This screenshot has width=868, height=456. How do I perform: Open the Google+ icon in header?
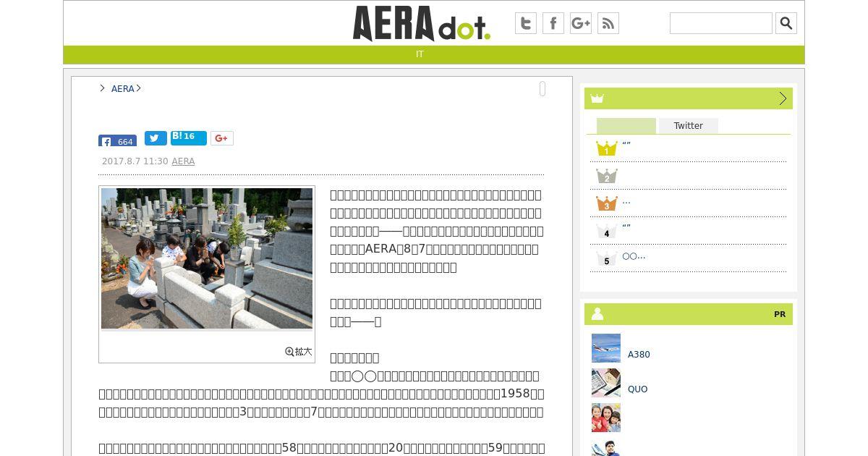coord(581,23)
